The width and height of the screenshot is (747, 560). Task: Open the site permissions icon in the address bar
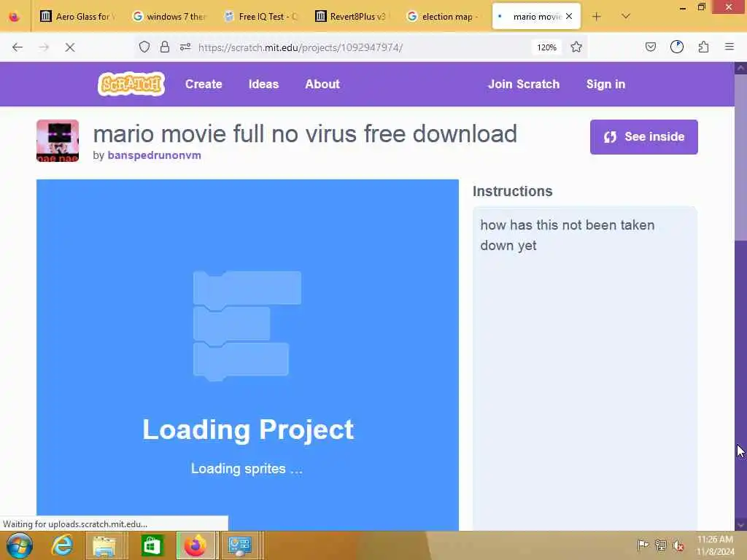[x=185, y=47]
